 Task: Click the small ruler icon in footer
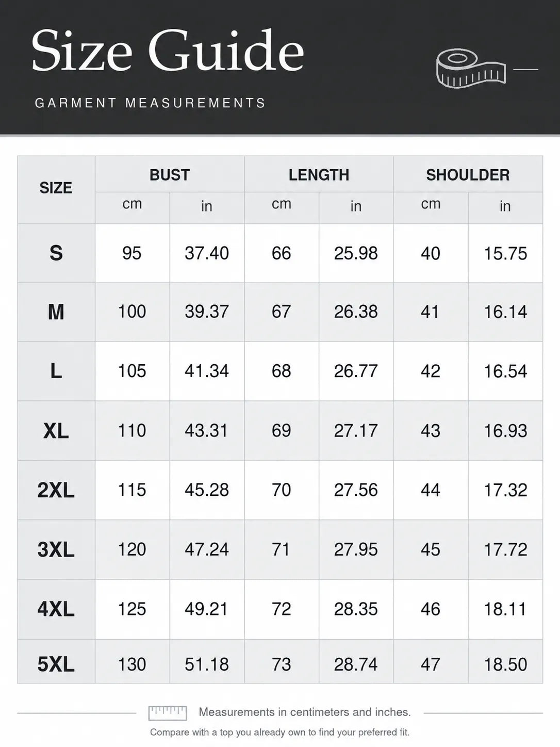point(168,713)
